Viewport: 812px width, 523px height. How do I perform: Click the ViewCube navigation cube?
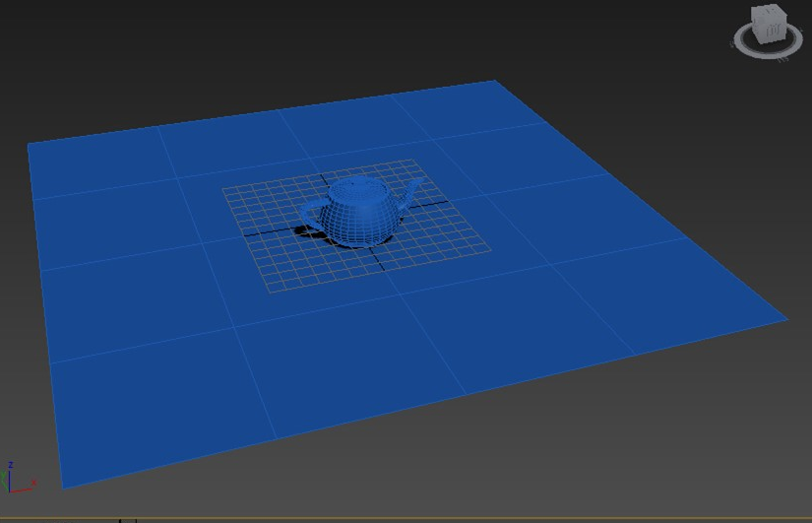point(770,23)
